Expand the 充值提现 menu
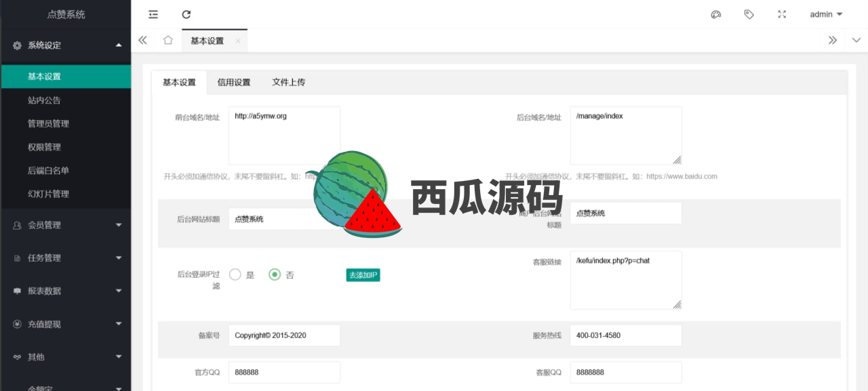The width and height of the screenshot is (868, 391). point(65,324)
